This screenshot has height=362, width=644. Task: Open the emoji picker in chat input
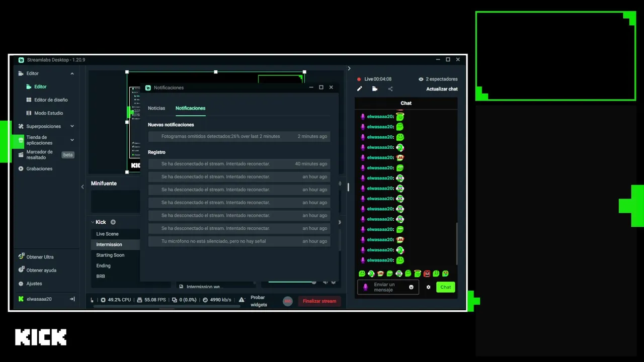tap(411, 287)
